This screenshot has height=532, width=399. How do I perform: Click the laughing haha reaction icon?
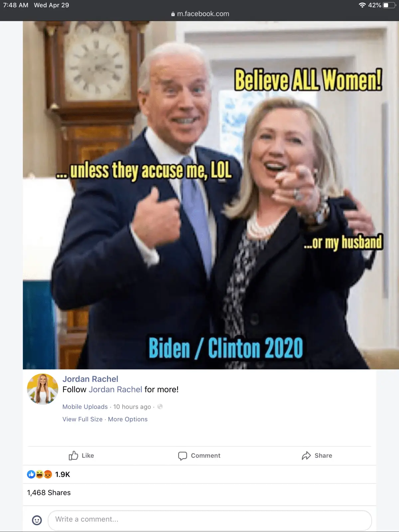[x=40, y=474]
